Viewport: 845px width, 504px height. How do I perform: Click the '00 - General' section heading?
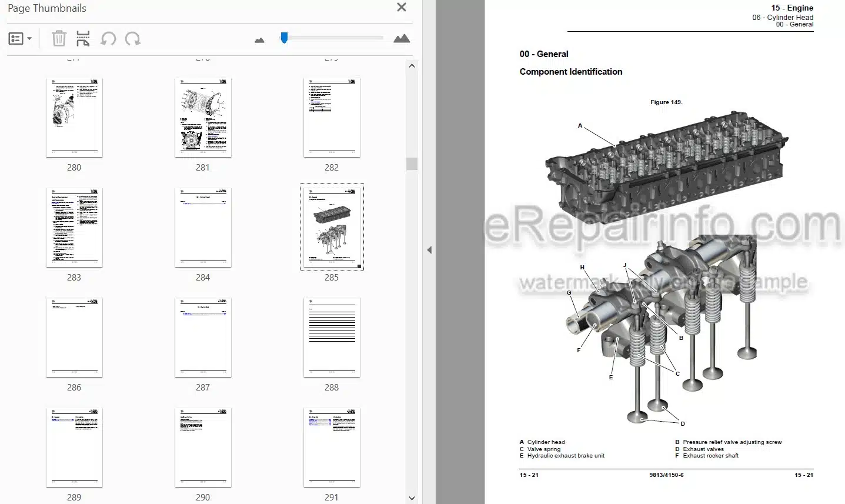click(544, 54)
